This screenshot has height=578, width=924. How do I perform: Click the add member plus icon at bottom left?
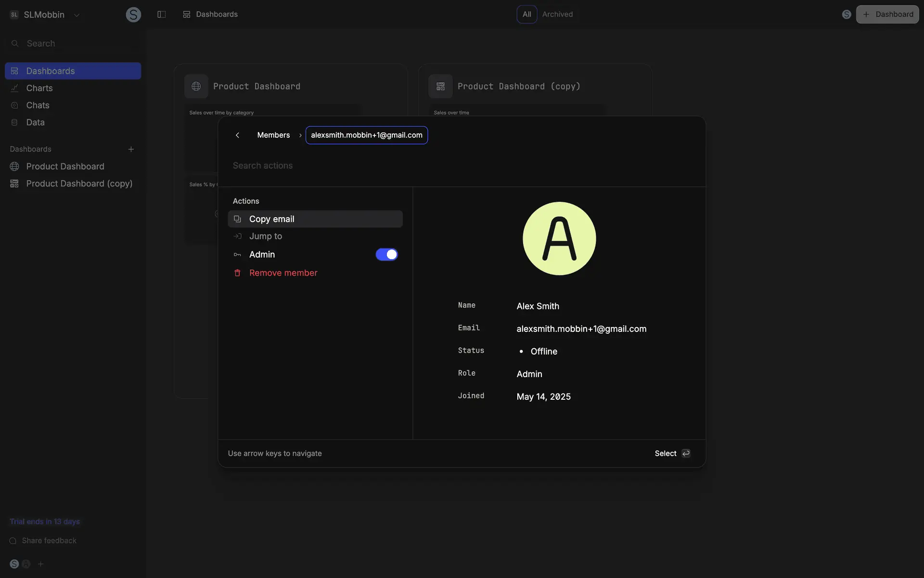(41, 564)
